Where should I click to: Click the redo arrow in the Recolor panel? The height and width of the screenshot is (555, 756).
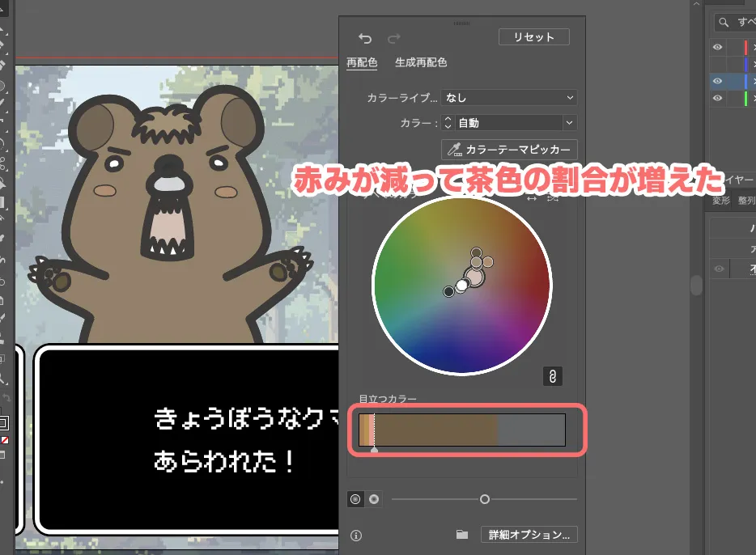pyautogui.click(x=394, y=38)
